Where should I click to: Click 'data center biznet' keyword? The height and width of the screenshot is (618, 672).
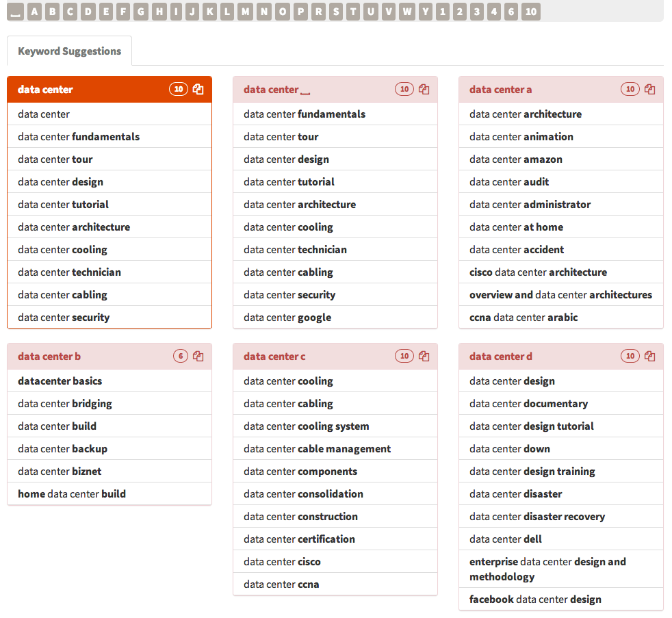[x=109, y=472]
